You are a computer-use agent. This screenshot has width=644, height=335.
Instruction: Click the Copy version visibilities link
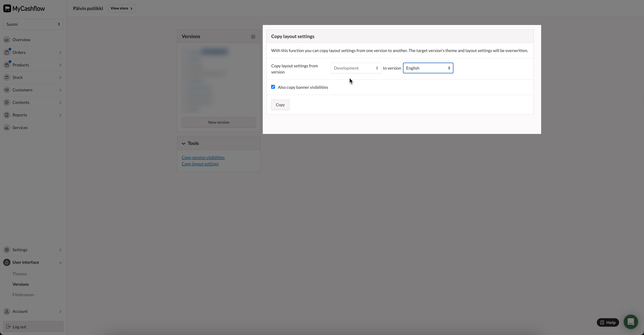[x=203, y=157]
